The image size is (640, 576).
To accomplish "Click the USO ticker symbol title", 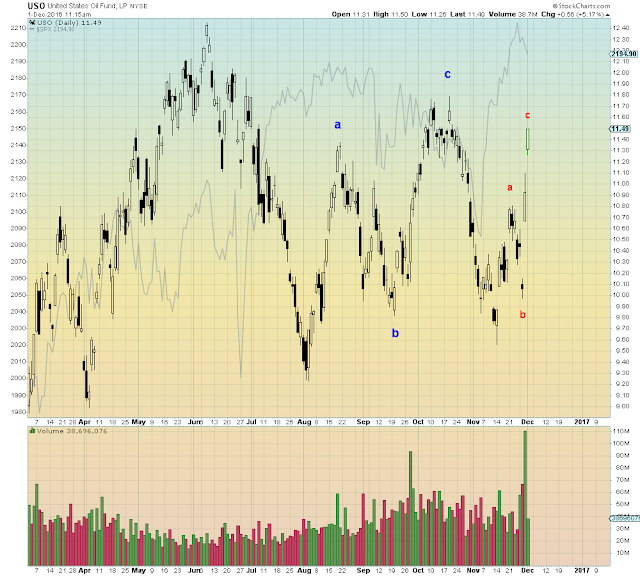I will tap(36, 6).
